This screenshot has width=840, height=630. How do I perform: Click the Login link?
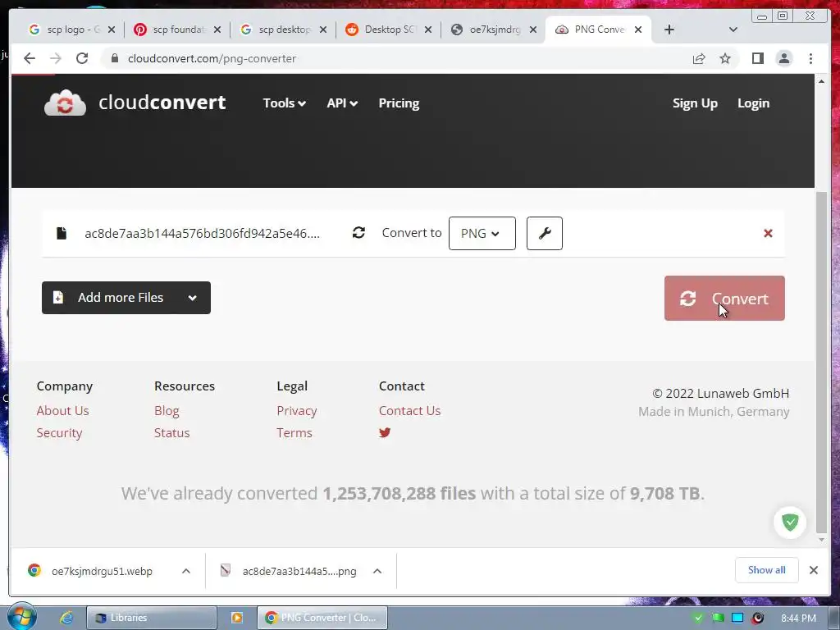coord(753,103)
